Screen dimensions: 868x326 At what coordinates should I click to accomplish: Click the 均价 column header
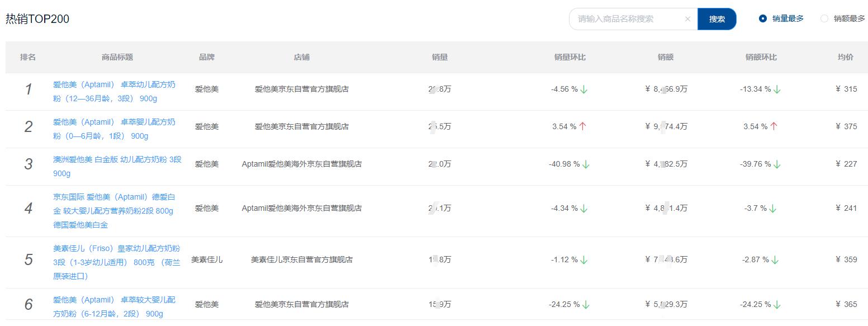point(845,57)
